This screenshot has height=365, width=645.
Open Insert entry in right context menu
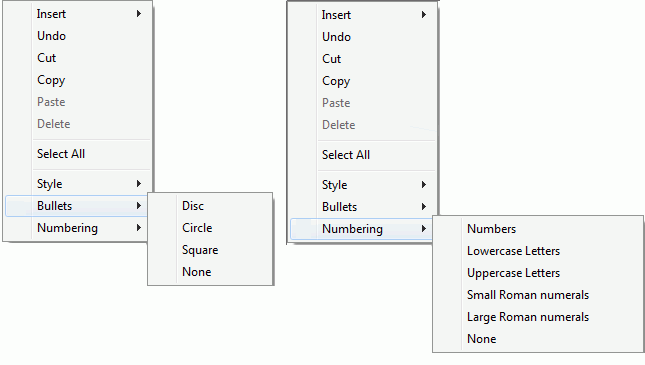(363, 15)
